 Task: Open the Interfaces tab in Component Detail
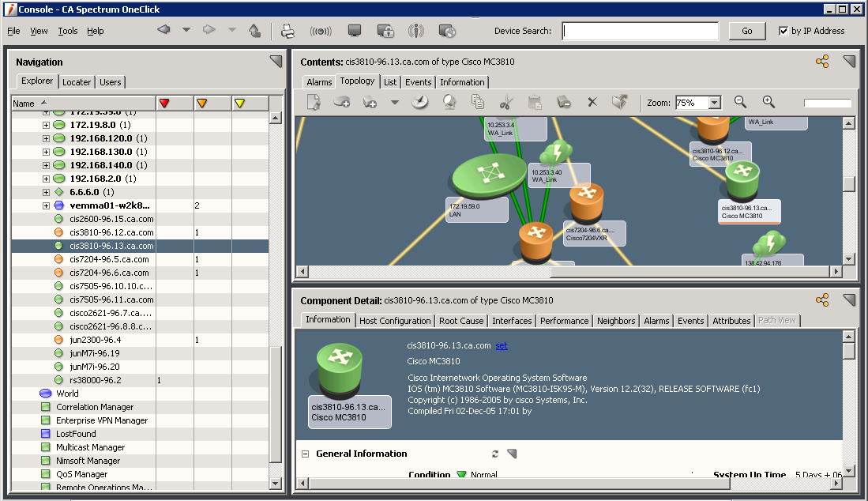pyautogui.click(x=512, y=321)
